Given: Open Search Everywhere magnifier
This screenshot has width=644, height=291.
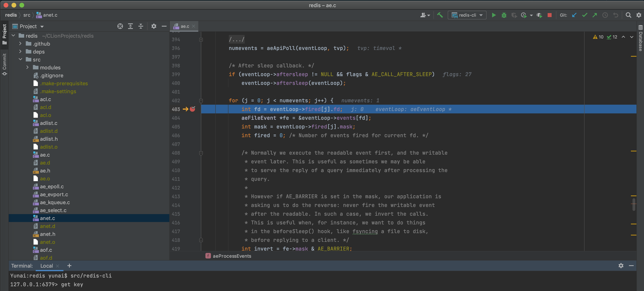Looking at the screenshot, I should pos(628,15).
